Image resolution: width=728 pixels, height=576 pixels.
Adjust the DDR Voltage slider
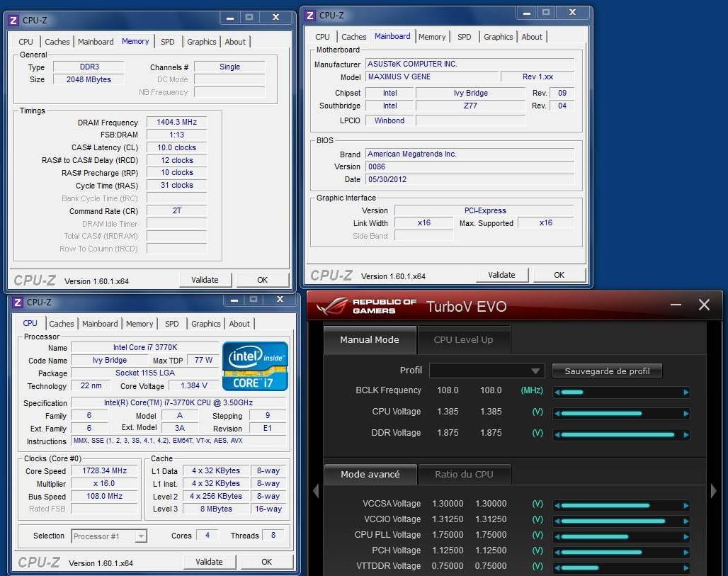(x=621, y=435)
